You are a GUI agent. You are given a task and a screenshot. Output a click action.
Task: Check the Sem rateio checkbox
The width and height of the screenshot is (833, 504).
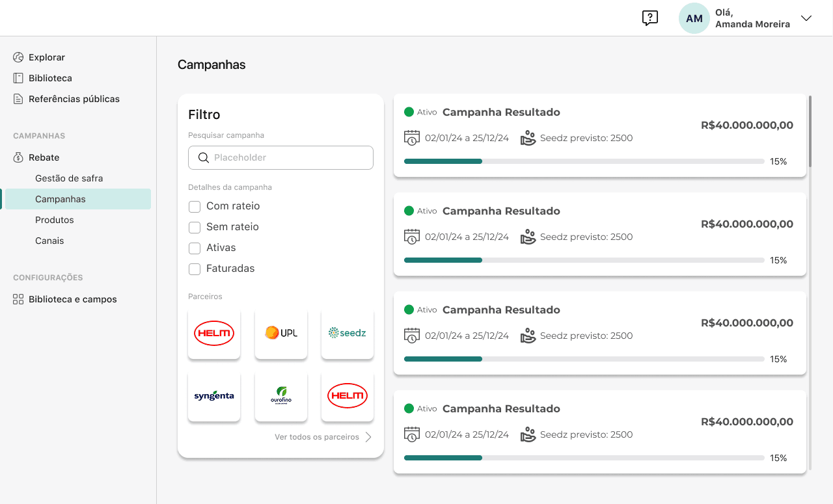tap(194, 228)
